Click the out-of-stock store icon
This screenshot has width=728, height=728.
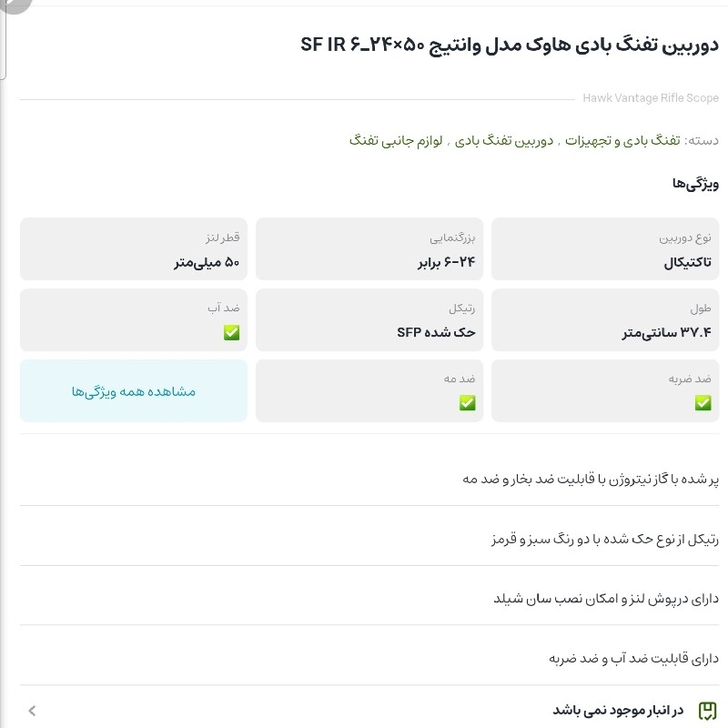click(x=707, y=710)
